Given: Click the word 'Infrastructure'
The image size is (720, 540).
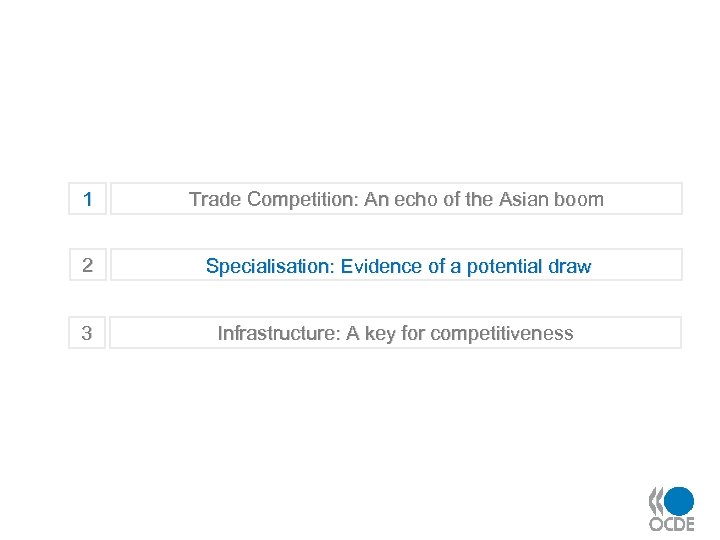Looking at the screenshot, I should [x=278, y=333].
